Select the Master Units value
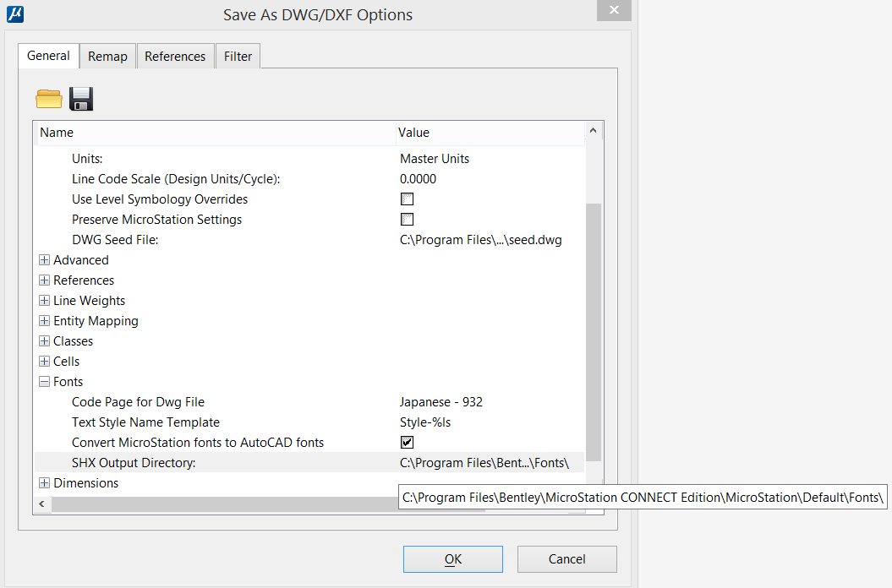 coord(435,159)
